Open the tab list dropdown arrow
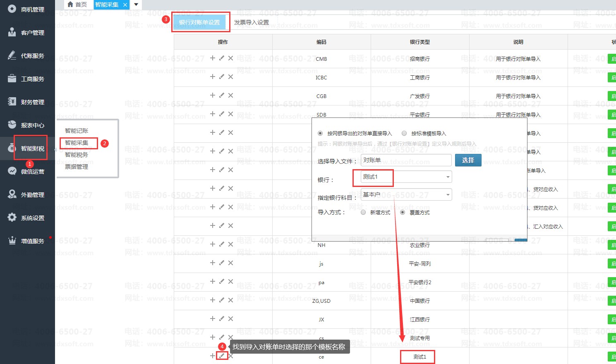616x364 pixels. [136, 5]
